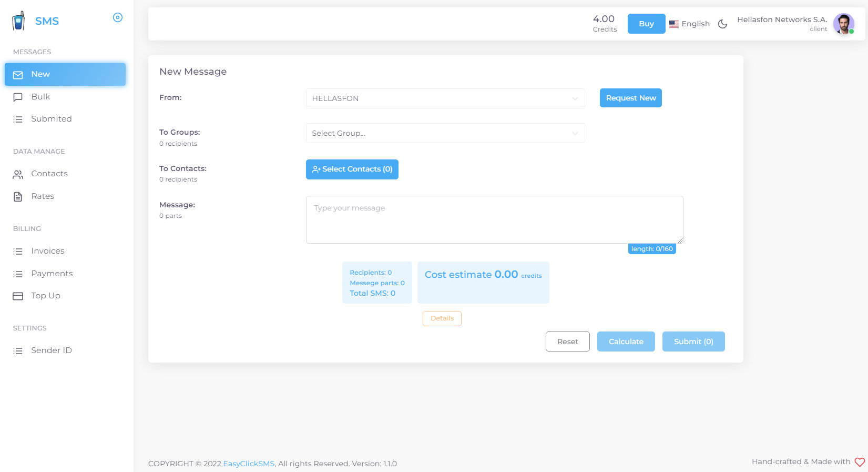Click the 4.00 Credits balance
This screenshot has width=868, height=472.
[604, 23]
